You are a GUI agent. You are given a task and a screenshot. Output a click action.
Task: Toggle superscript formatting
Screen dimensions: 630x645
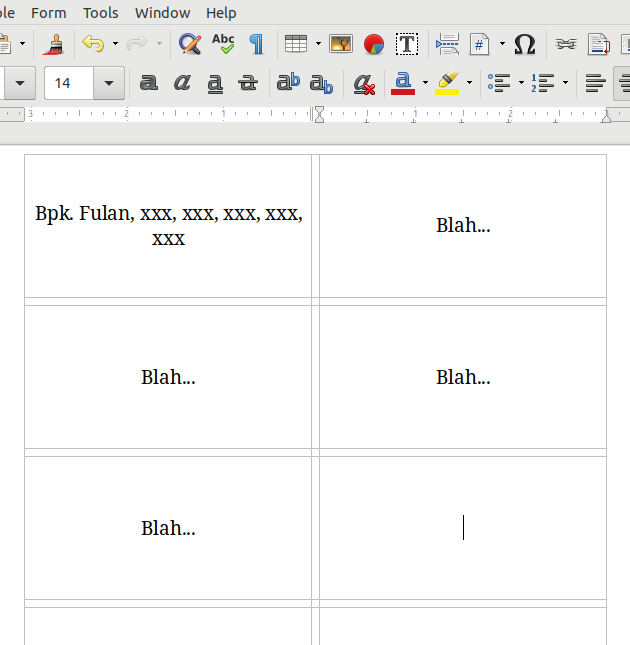pyautogui.click(x=288, y=82)
